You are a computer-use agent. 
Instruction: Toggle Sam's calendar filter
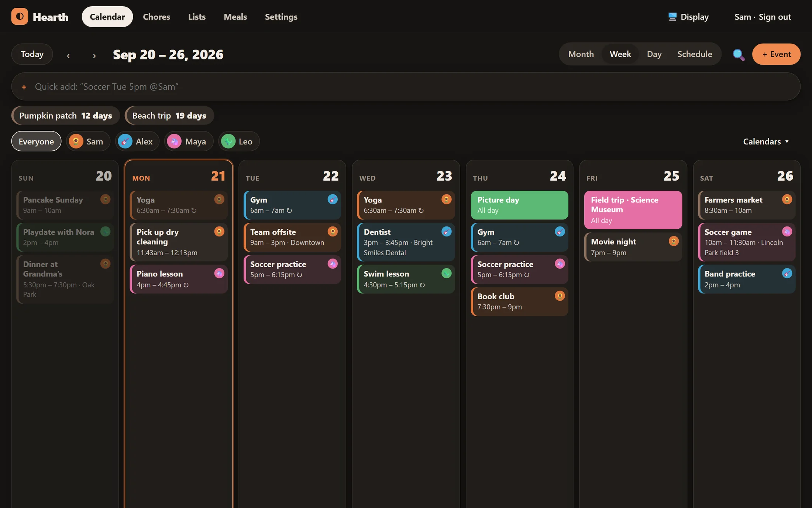(88, 141)
